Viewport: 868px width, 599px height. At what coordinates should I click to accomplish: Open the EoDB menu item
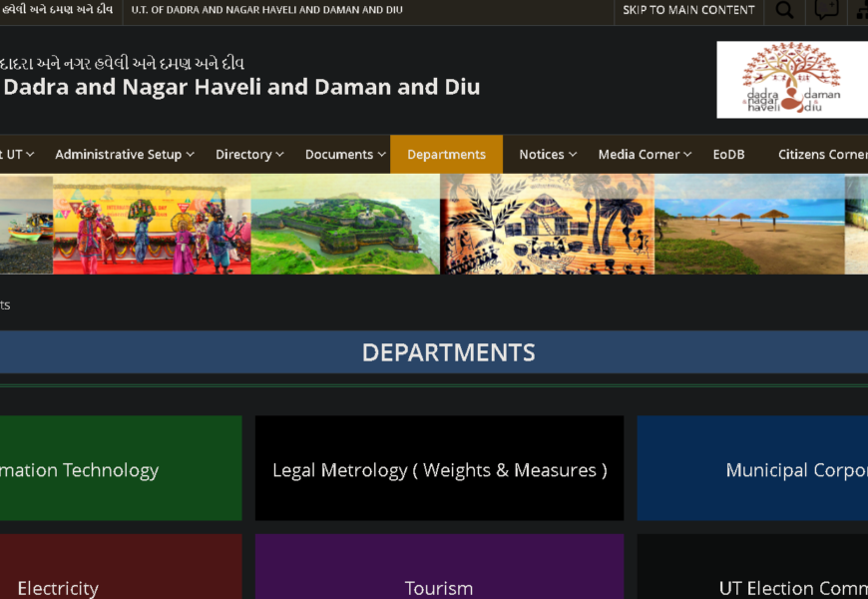[x=728, y=155]
